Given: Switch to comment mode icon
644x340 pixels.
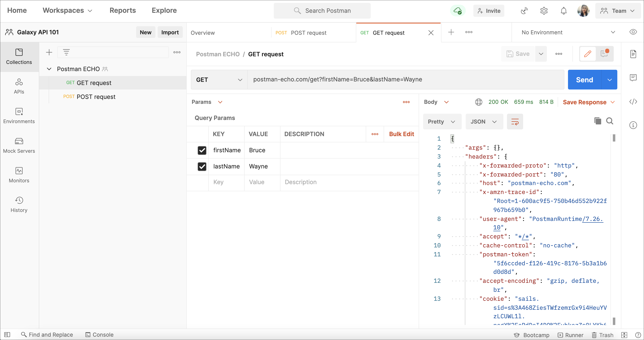Looking at the screenshot, I should (605, 54).
